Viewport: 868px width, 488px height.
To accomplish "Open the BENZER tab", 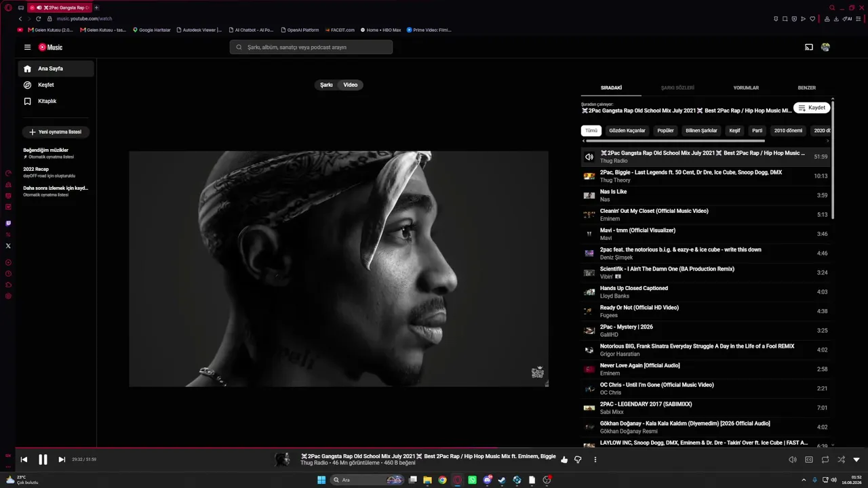I will tap(807, 87).
